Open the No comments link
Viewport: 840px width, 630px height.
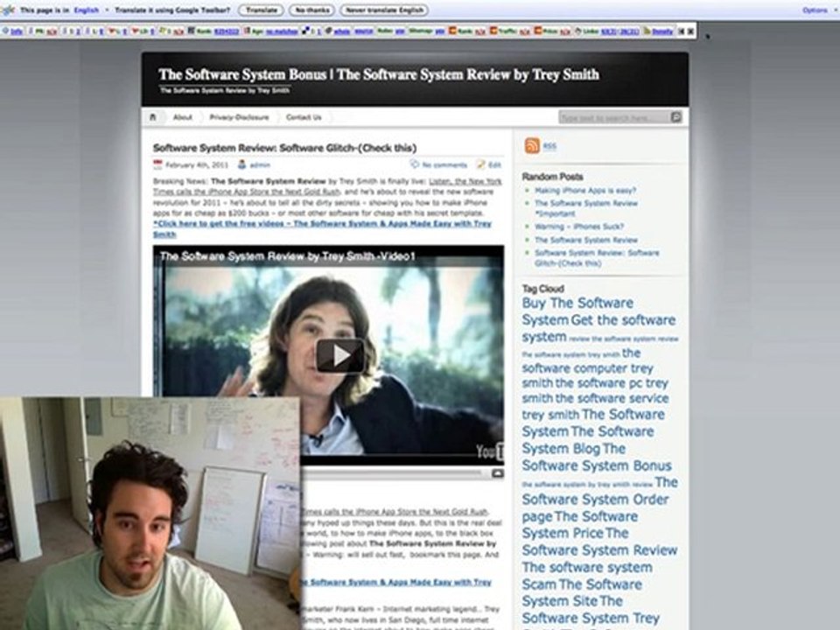(x=444, y=165)
